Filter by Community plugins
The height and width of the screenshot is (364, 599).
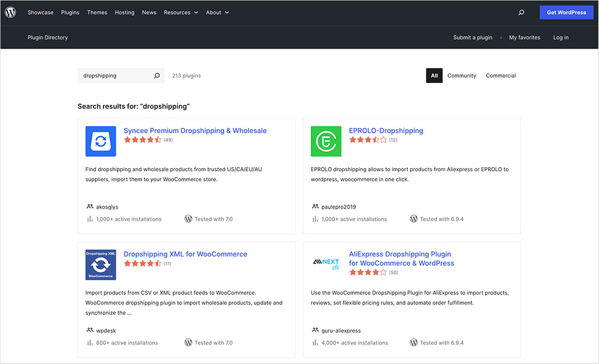[x=462, y=75]
